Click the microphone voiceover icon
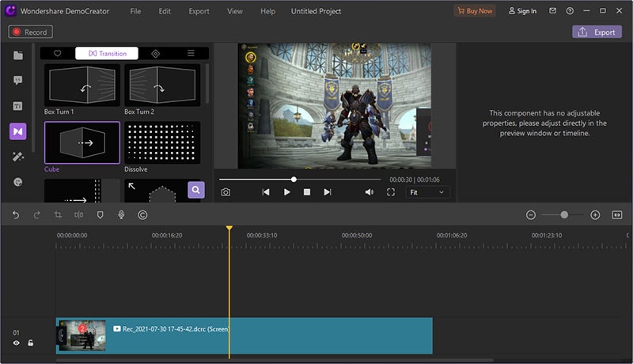The image size is (633, 364). point(121,214)
